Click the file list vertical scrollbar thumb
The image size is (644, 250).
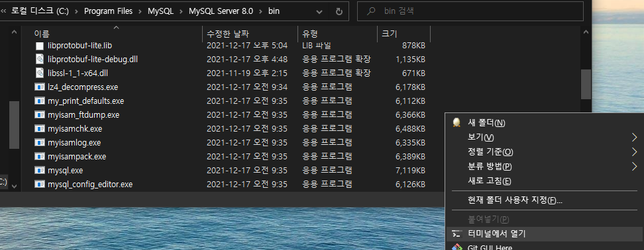tap(586, 84)
